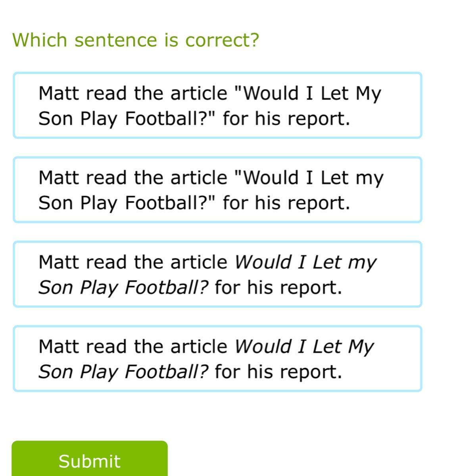Pick the top choice using quotation marks
The image size is (476, 476).
point(217,106)
